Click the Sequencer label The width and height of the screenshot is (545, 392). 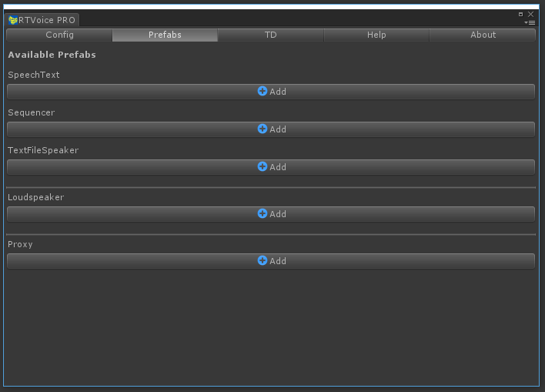[32, 112]
